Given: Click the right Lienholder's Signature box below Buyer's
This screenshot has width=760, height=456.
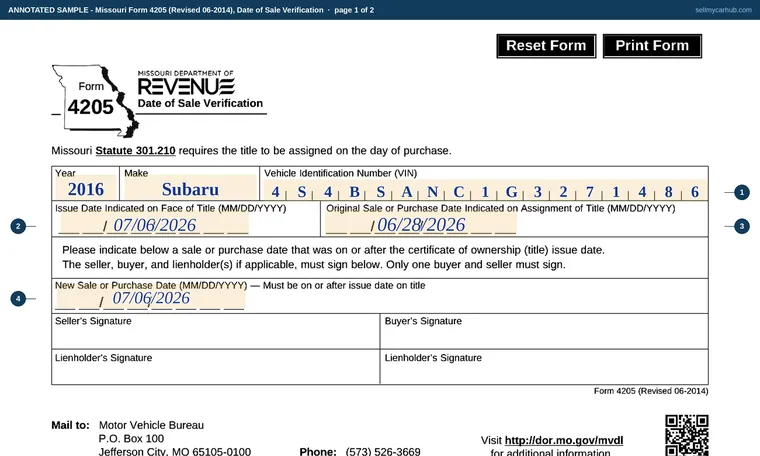Looking at the screenshot, I should (544, 367).
